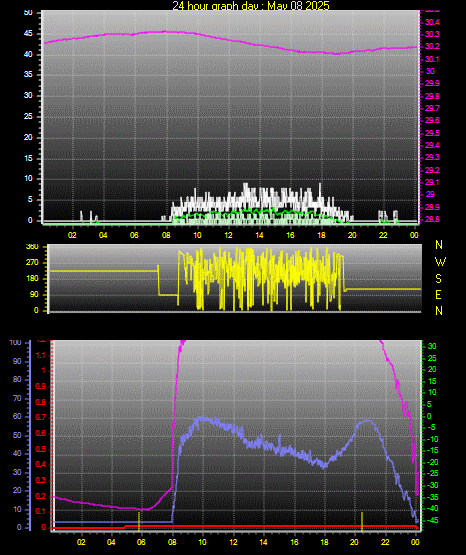Click red axis label "0.1"
This screenshot has width=466, height=555.
tap(41, 511)
